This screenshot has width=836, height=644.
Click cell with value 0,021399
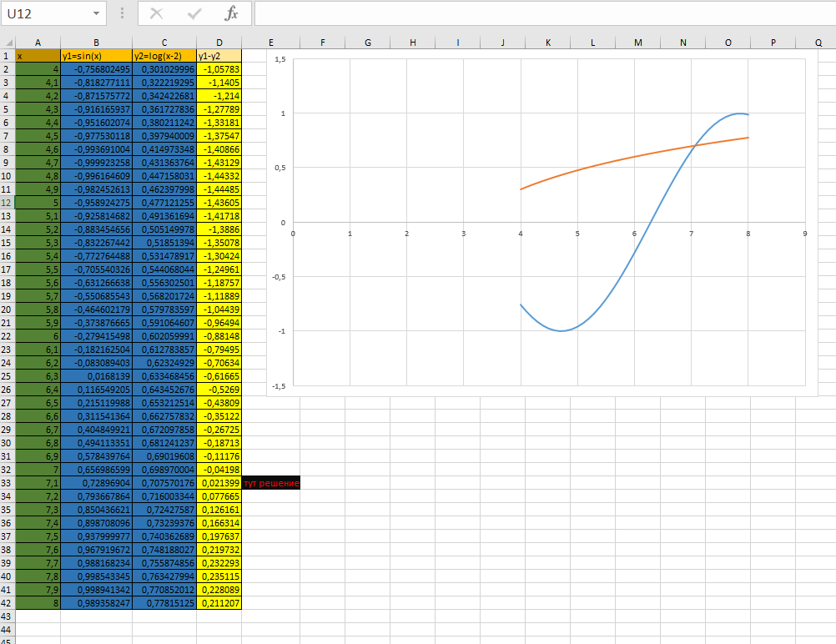(x=219, y=483)
